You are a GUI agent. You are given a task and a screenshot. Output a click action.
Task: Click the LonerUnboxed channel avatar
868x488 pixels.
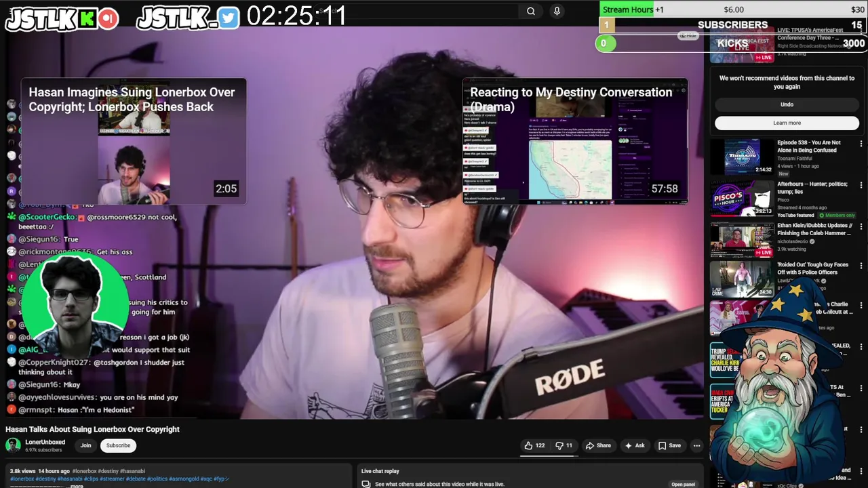(13, 445)
